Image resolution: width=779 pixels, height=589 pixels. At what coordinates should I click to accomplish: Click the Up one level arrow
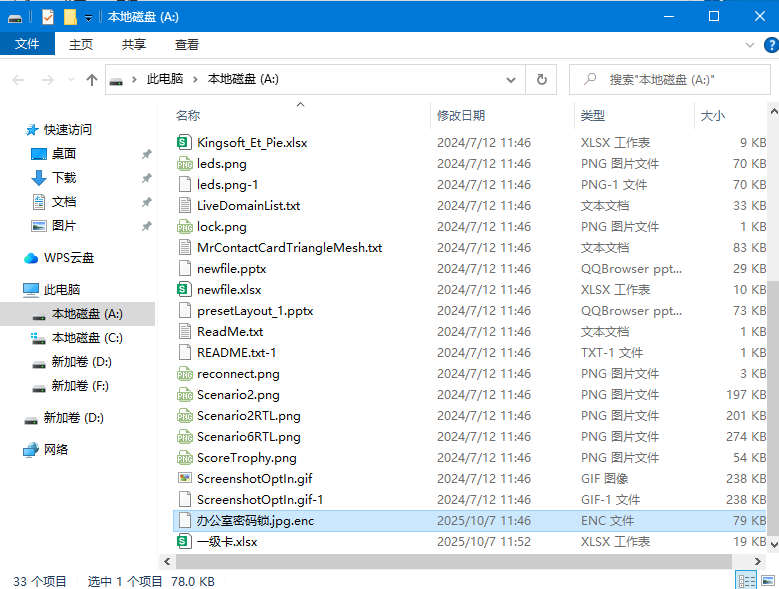pyautogui.click(x=92, y=80)
